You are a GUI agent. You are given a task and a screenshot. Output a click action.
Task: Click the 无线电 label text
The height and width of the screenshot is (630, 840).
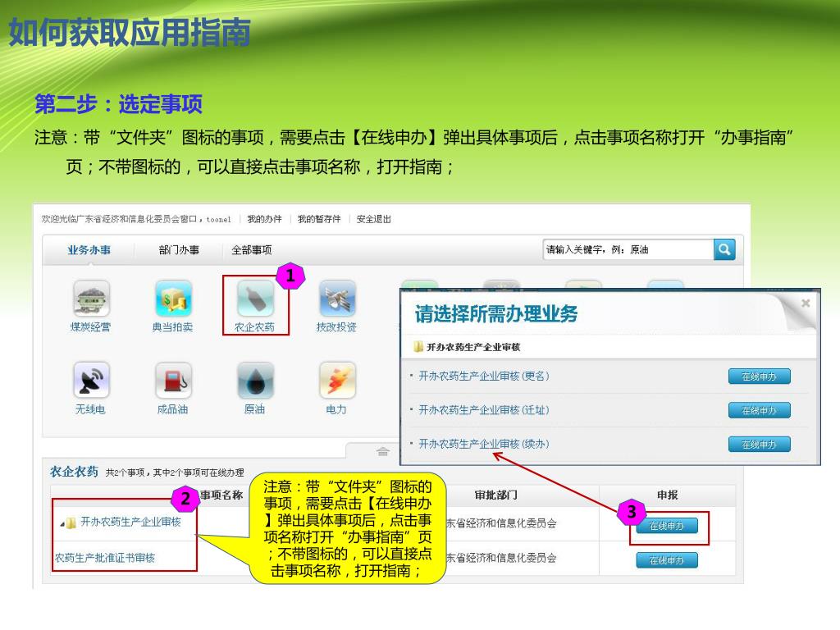(x=90, y=409)
